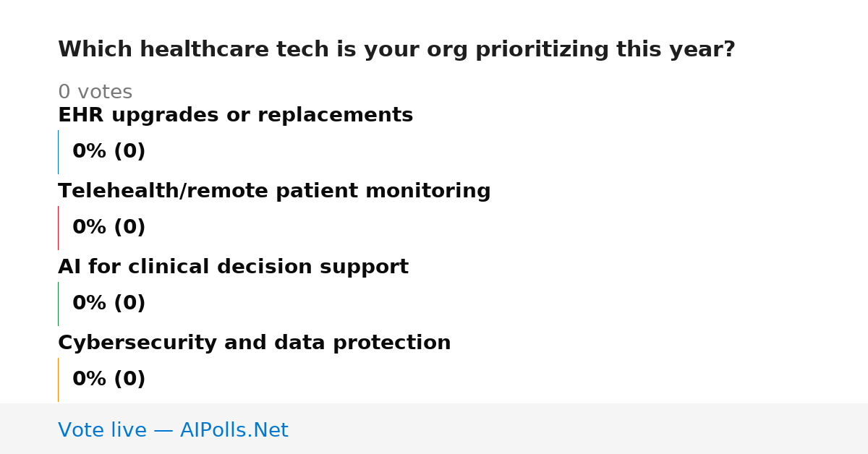Click 0% (0) under AI clinical support
This screenshot has width=868, height=454.
click(109, 304)
